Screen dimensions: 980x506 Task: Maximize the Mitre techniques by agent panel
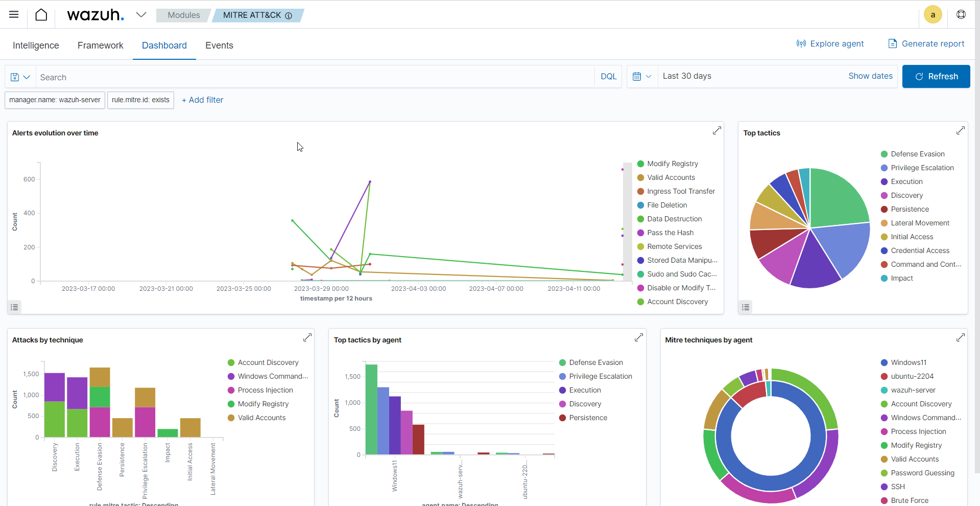(960, 338)
